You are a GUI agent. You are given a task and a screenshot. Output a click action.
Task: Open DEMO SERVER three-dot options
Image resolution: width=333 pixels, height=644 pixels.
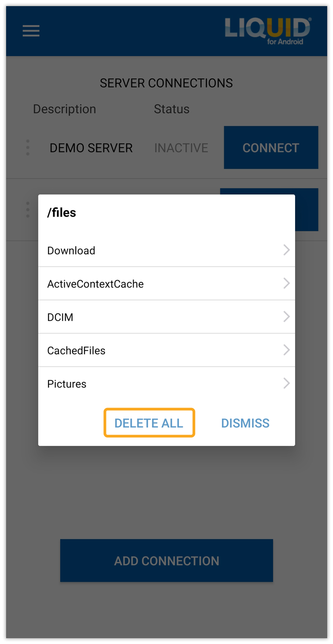28,148
